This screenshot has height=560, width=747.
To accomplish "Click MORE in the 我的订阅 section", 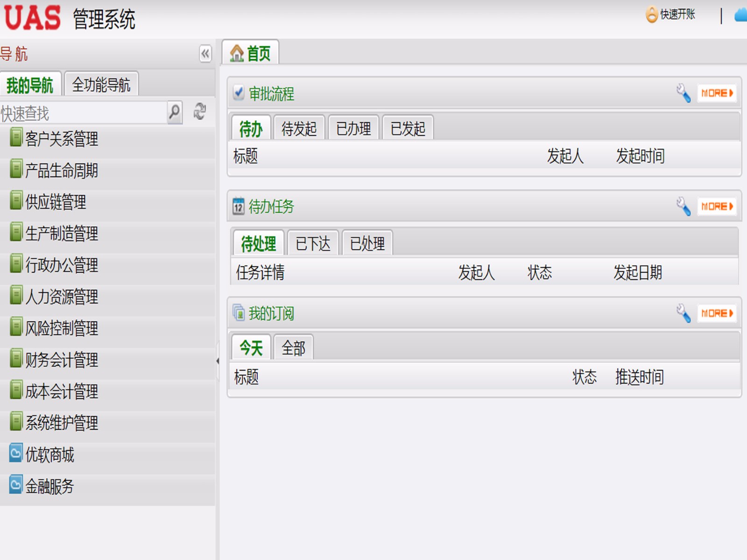I will click(717, 313).
